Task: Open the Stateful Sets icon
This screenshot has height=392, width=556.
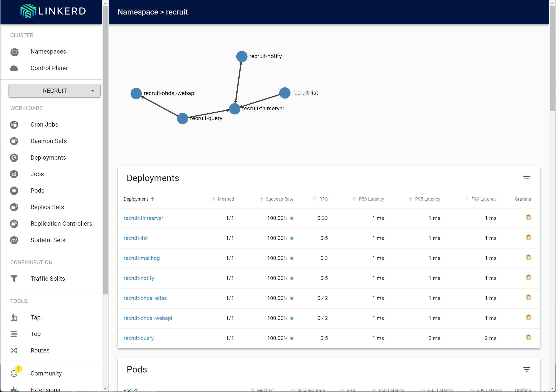Action: point(14,240)
